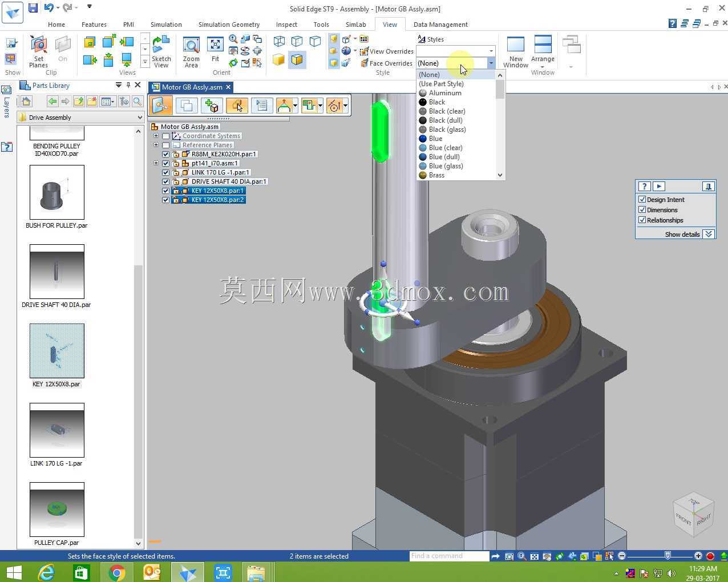The width and height of the screenshot is (728, 582).
Task: Click the zoom out minus icon in status bar
Action: tap(622, 556)
